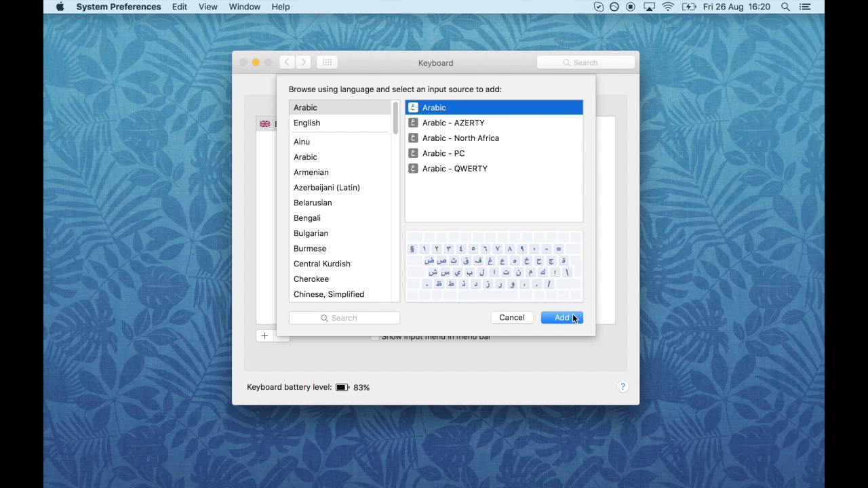Viewport: 868px width, 488px height.
Task: Open the Apple menu
Action: pyautogui.click(x=60, y=7)
